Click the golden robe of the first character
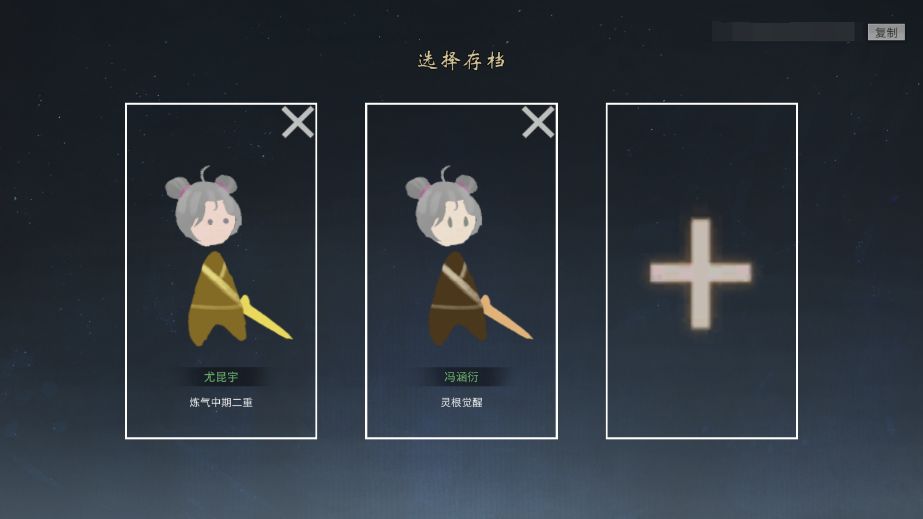Screen dimensions: 923x519 pyautogui.click(x=216, y=300)
